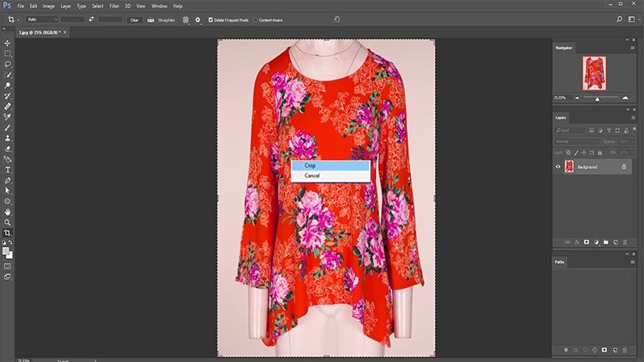This screenshot has width=644, height=362.
Task: Click the Clear button
Action: tap(134, 19)
